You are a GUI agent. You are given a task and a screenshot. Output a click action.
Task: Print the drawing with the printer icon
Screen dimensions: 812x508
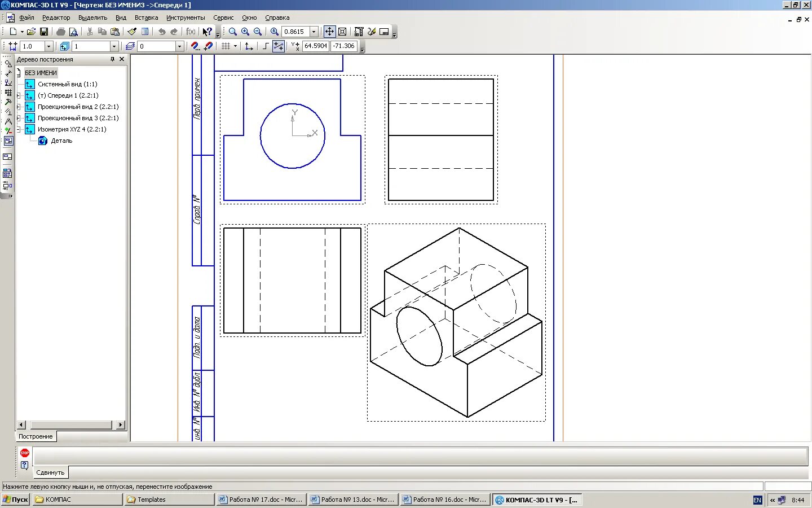click(61, 32)
